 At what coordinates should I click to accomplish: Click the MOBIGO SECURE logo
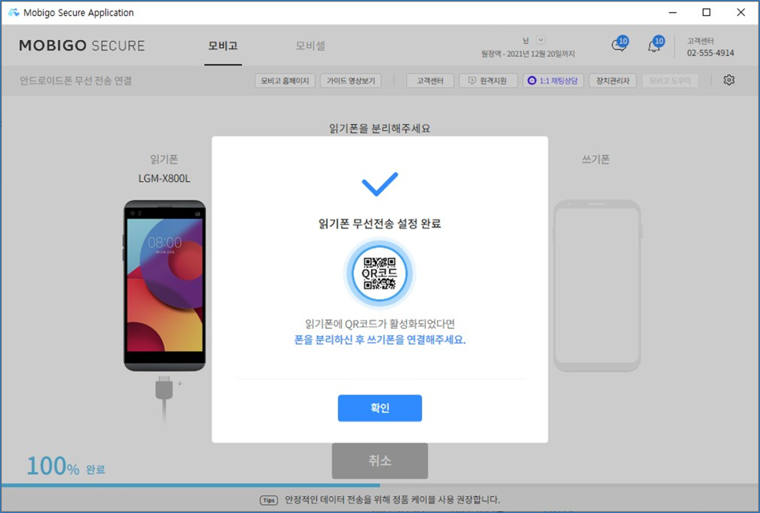(x=82, y=46)
